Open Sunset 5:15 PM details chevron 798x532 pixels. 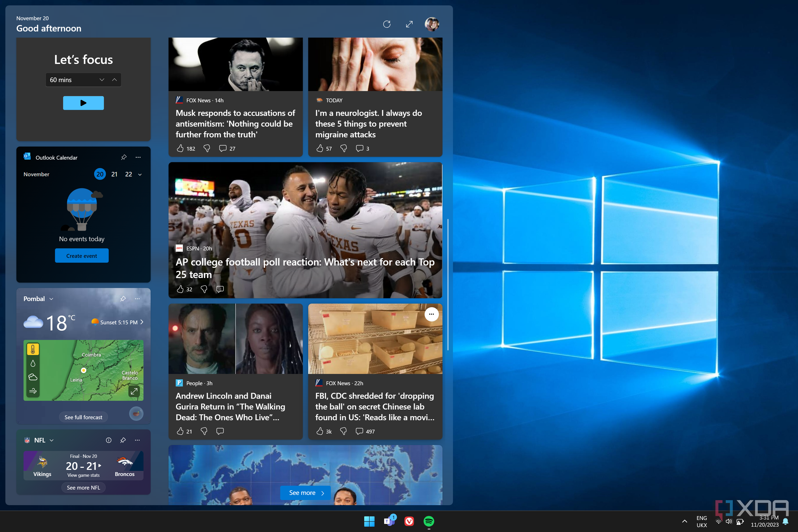142,322
